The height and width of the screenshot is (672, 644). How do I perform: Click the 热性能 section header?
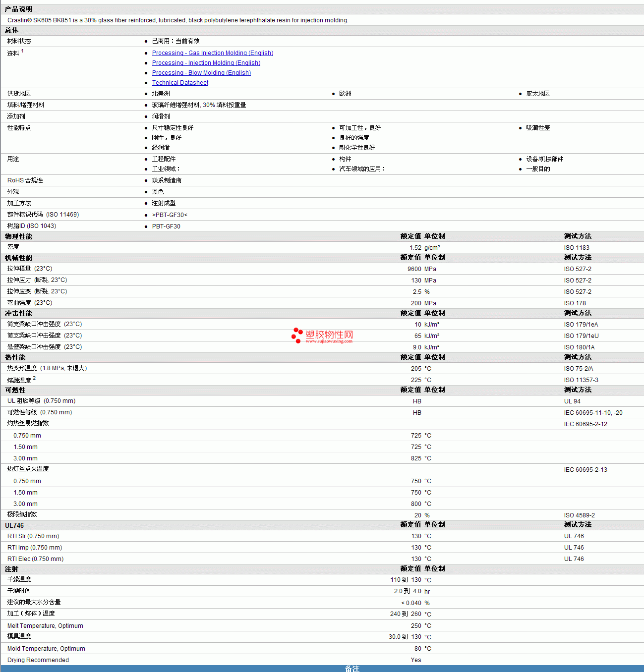(x=15, y=357)
